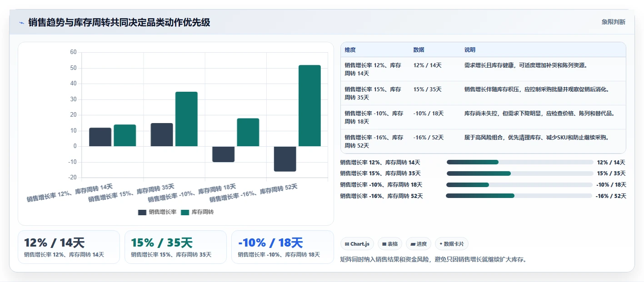Click the progress bar valued 12% / 14天
The width and height of the screenshot is (644, 282).
(x=520, y=162)
